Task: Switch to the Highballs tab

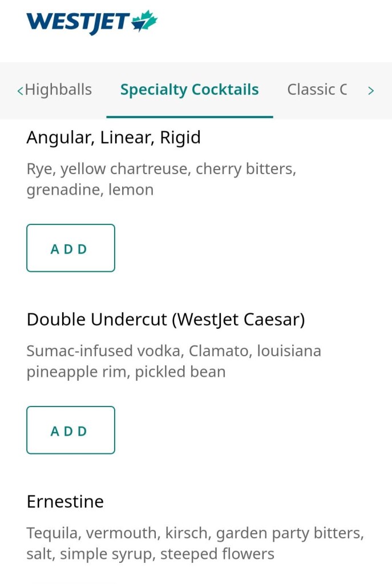Action: pos(58,89)
